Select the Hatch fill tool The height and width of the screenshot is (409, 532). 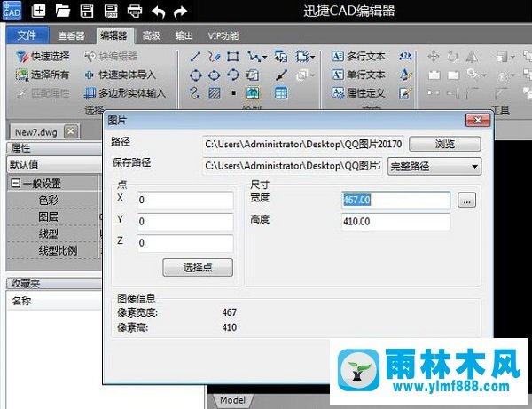(214, 92)
